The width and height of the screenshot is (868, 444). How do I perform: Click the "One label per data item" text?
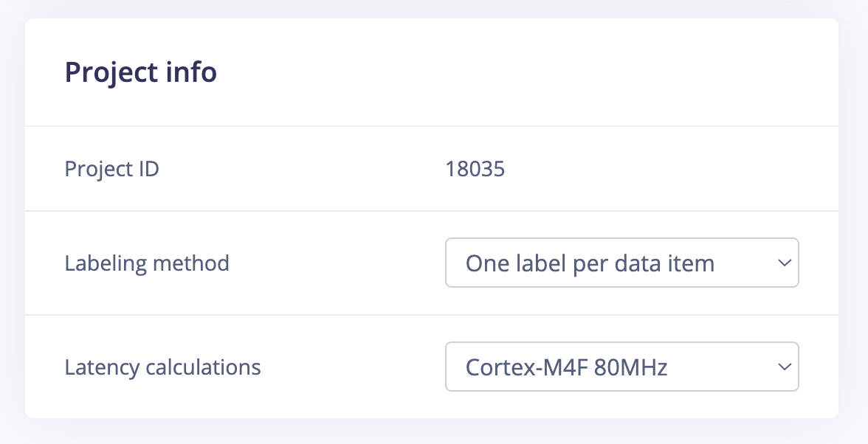coord(590,263)
